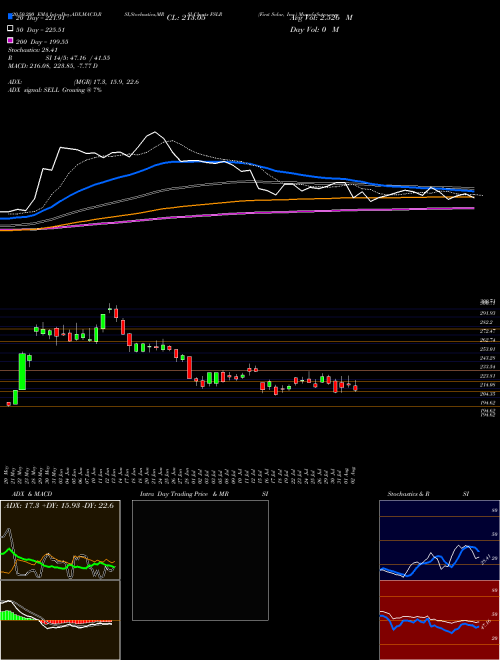This screenshot has width=500, height=660.
Task: Open the ADX indicator mini chart
Action: pos(60,540)
